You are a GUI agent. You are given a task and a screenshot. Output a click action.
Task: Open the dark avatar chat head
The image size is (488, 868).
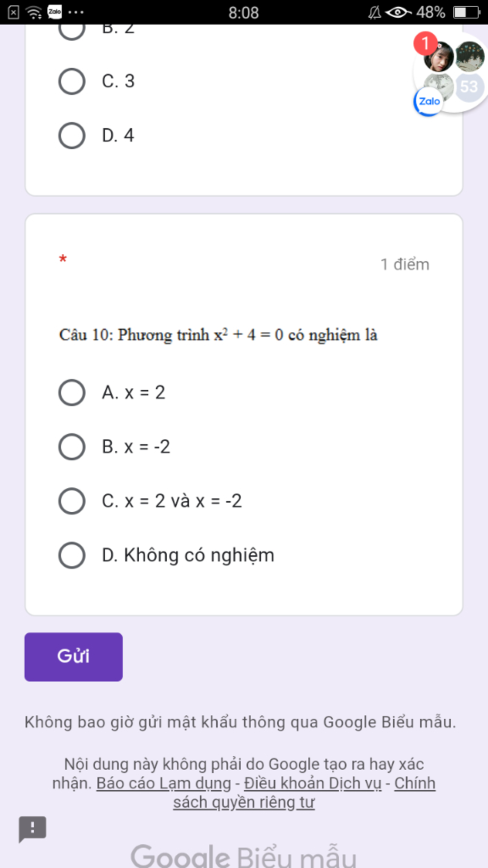470,57
